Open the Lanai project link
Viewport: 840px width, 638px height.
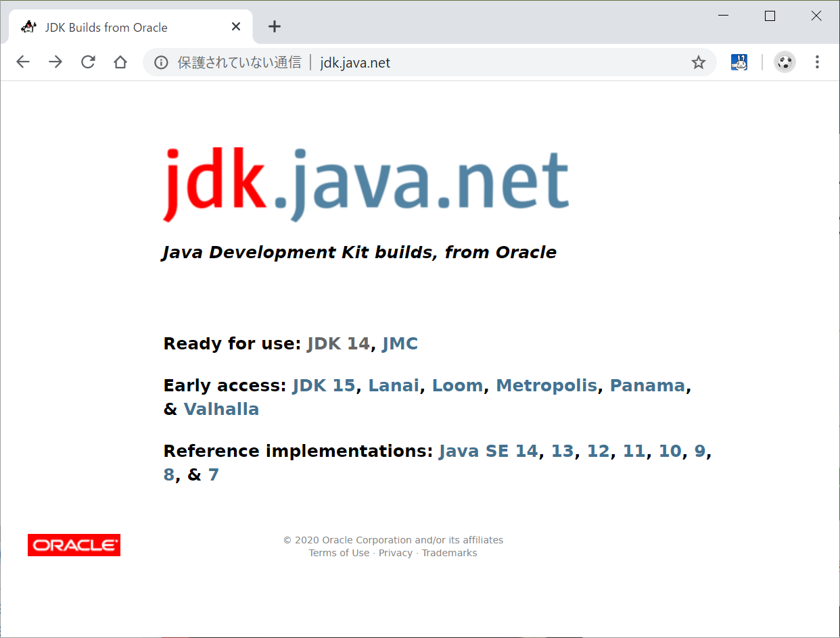[394, 385]
